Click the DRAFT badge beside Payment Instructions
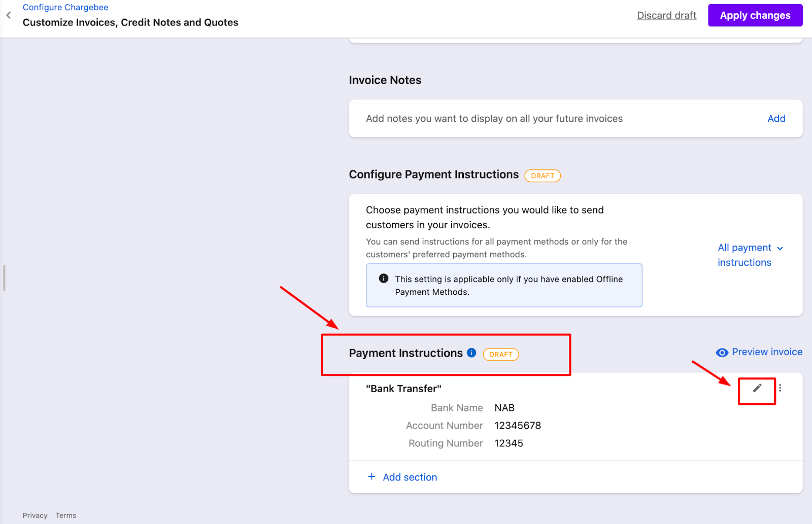812x524 pixels. 500,355
